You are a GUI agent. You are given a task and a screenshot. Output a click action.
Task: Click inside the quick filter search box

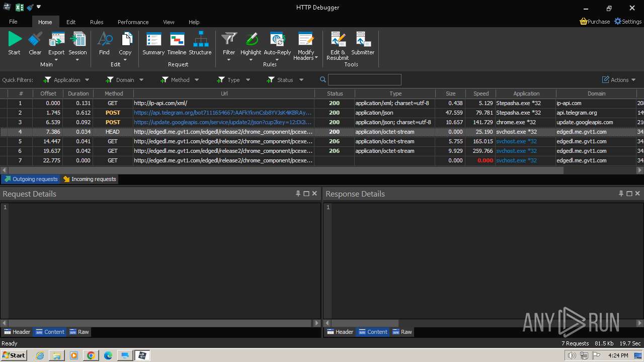coord(365,80)
